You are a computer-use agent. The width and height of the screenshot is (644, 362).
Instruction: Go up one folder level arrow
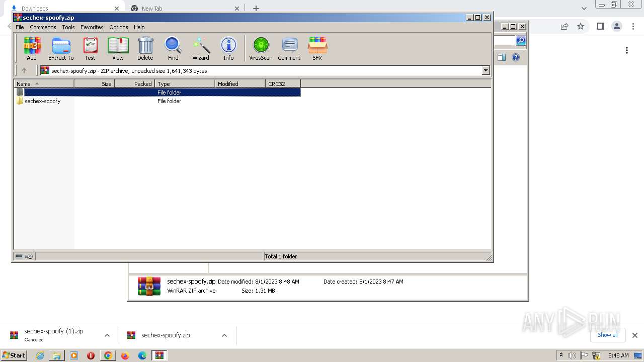[24, 71]
